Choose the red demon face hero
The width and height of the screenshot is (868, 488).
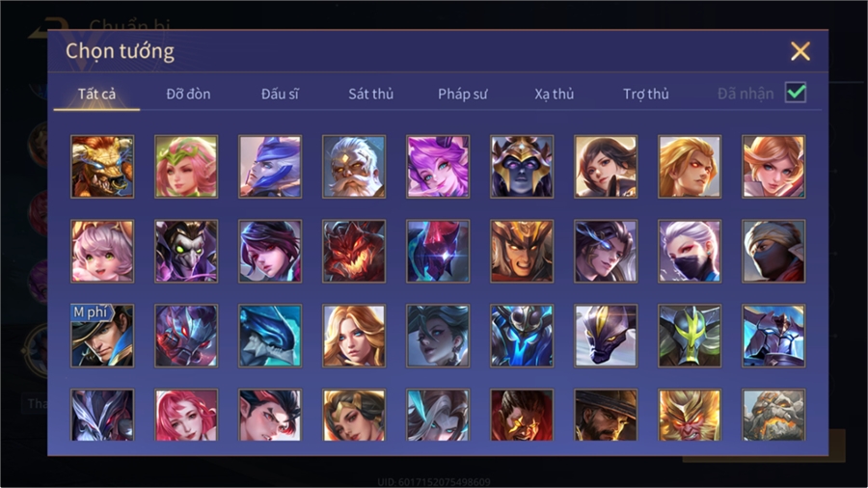pos(354,251)
